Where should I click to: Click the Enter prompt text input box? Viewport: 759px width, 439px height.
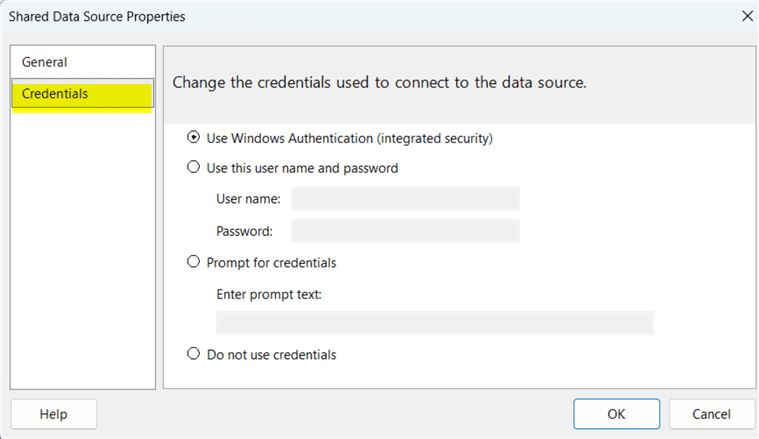click(434, 322)
